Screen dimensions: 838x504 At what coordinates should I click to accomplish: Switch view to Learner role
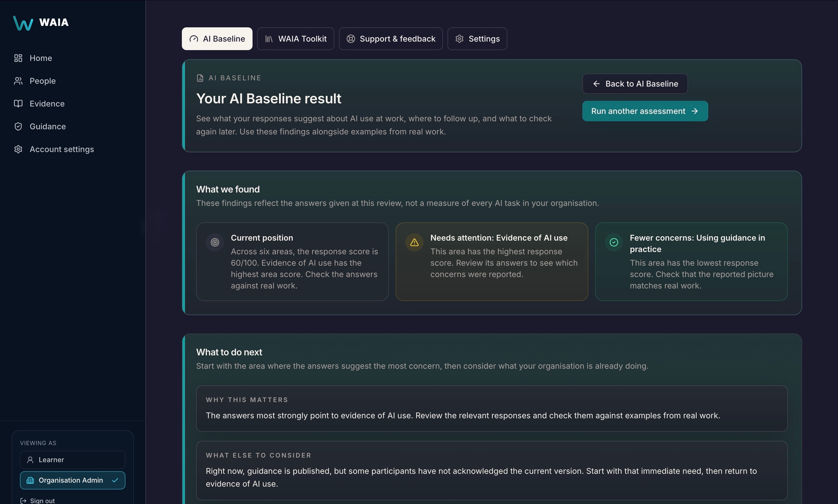72,460
